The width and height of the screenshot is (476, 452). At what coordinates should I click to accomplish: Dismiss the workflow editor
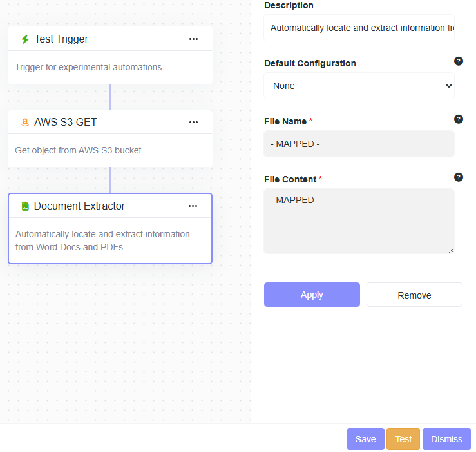point(446,439)
